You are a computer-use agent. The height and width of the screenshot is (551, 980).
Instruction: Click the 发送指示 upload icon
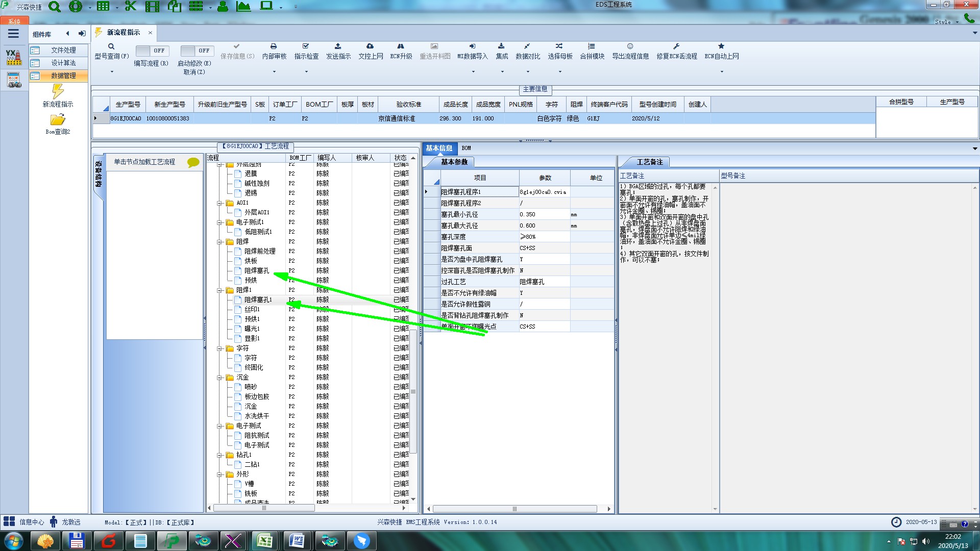click(338, 46)
